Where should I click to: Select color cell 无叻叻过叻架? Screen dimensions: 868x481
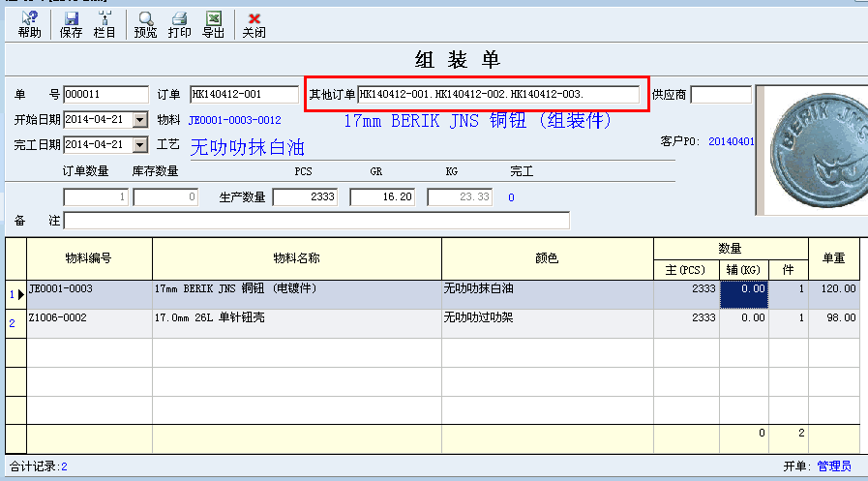[548, 324]
